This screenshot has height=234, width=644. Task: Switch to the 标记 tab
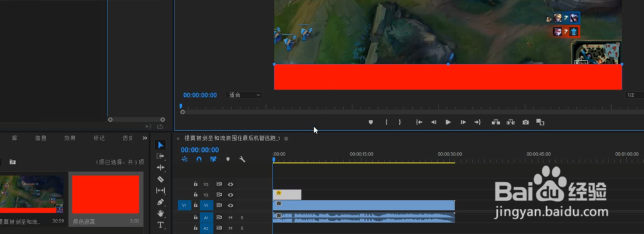[99, 138]
